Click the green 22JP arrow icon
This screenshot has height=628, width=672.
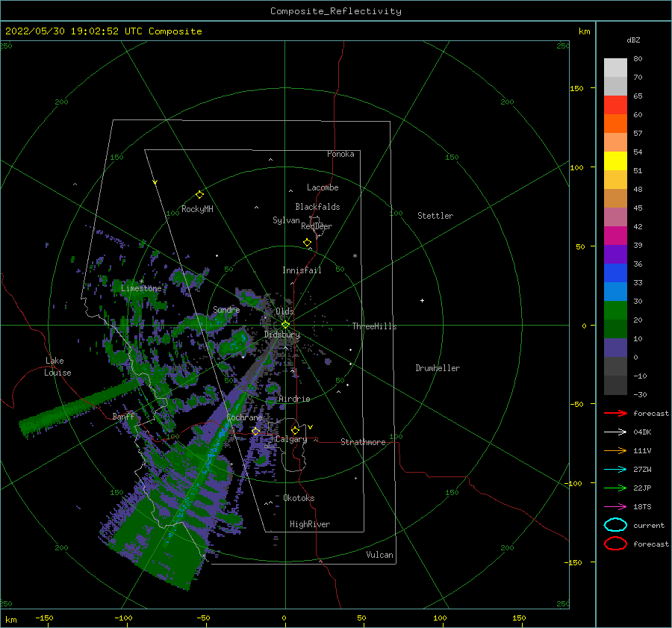615,488
